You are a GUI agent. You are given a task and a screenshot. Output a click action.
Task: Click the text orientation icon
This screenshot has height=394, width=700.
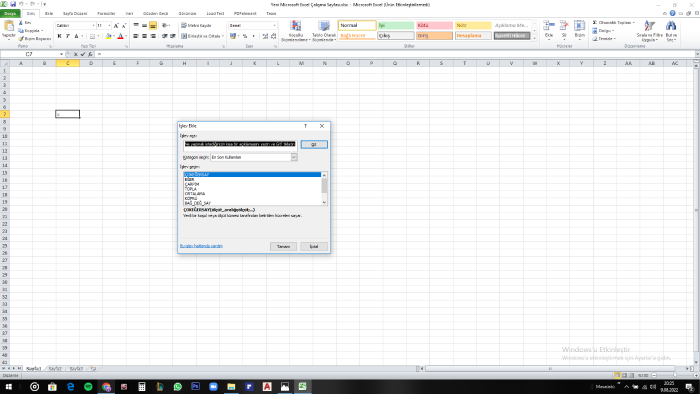(165, 25)
